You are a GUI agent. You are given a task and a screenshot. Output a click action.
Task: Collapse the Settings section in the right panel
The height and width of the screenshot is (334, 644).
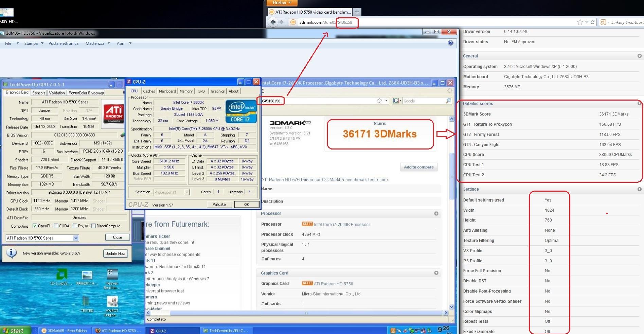[639, 189]
